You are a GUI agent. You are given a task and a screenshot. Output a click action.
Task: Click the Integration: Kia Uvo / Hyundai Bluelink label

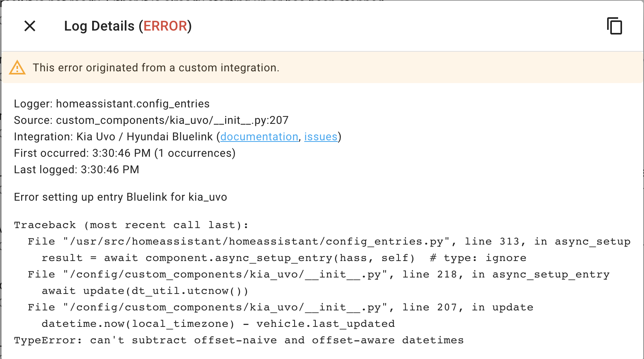pos(114,136)
